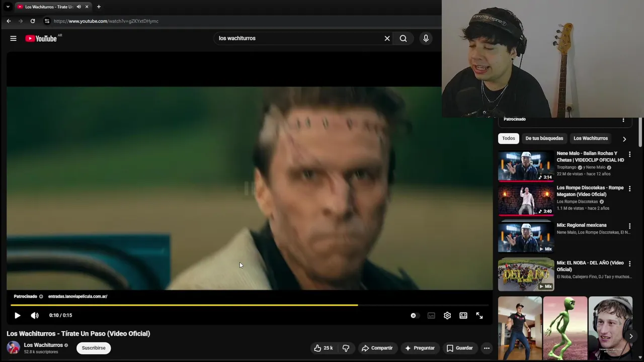Image resolution: width=644 pixels, height=362 pixels.
Task: Show more filter chips with right arrow
Action: tap(624, 139)
